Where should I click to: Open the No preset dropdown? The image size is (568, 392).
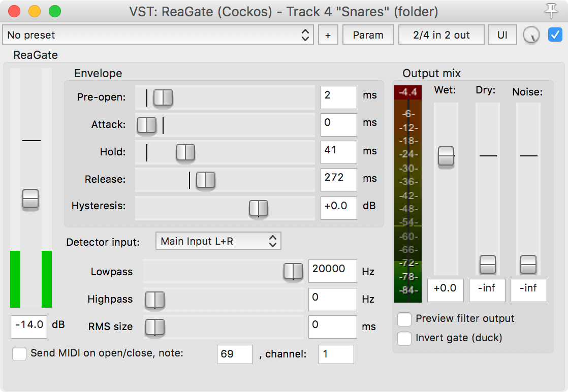[x=159, y=35]
